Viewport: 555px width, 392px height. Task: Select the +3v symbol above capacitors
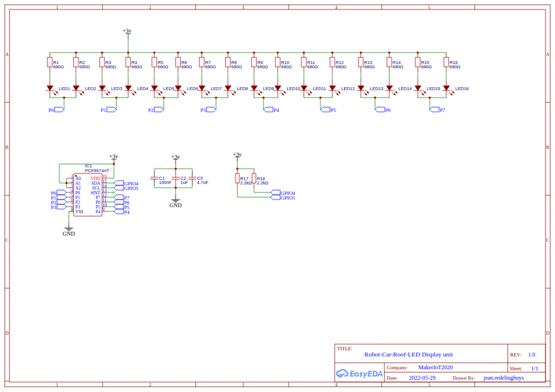[176, 158]
